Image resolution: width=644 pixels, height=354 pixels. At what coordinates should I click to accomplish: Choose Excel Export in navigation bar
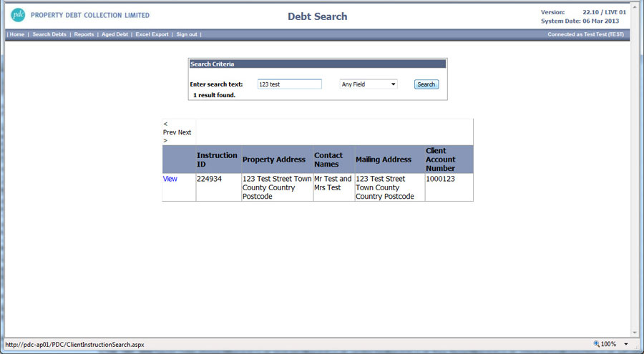click(x=152, y=34)
